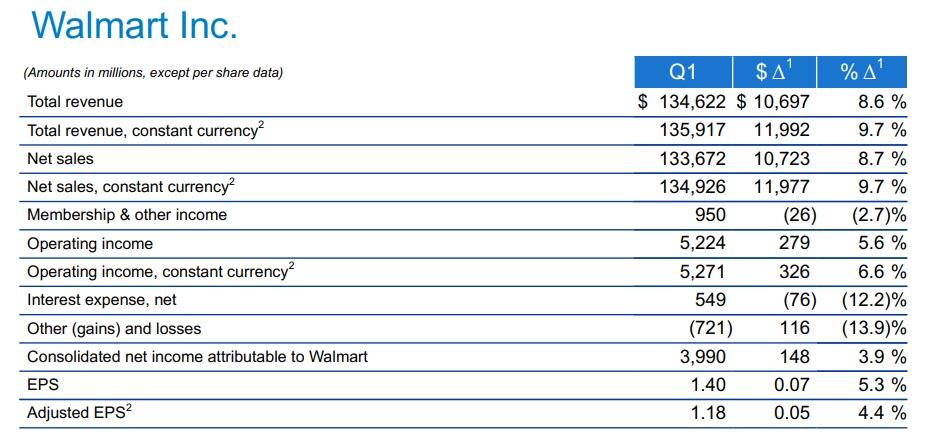Click the Q1 total revenue value $134,622
Viewport: 925px width, 443px height.
(x=682, y=101)
